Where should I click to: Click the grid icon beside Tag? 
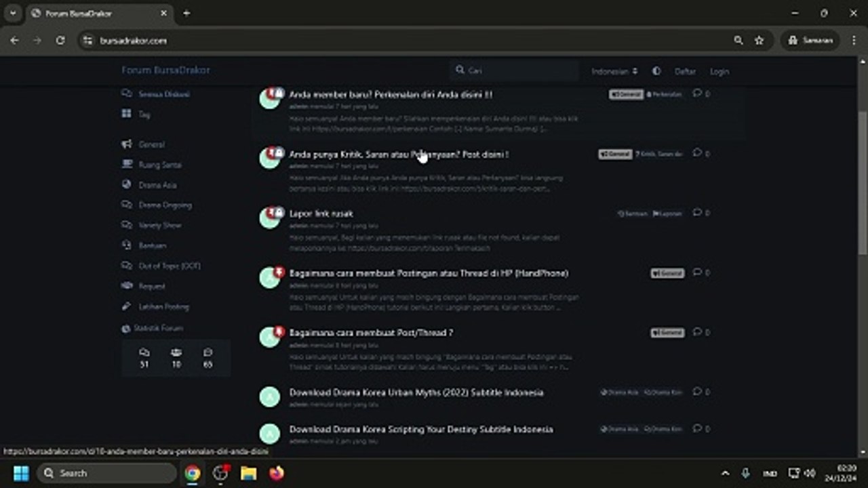126,114
